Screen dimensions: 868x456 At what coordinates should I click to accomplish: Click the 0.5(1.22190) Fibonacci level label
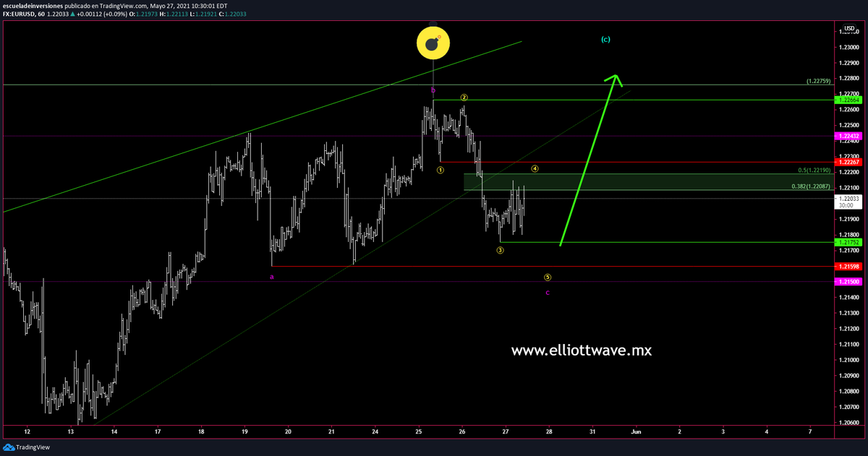point(814,170)
